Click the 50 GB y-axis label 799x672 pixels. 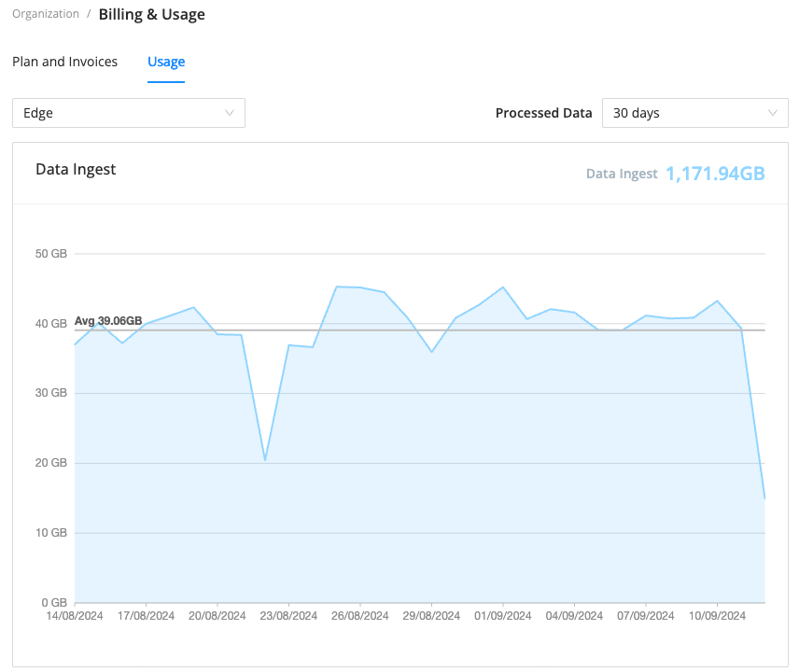(x=51, y=253)
